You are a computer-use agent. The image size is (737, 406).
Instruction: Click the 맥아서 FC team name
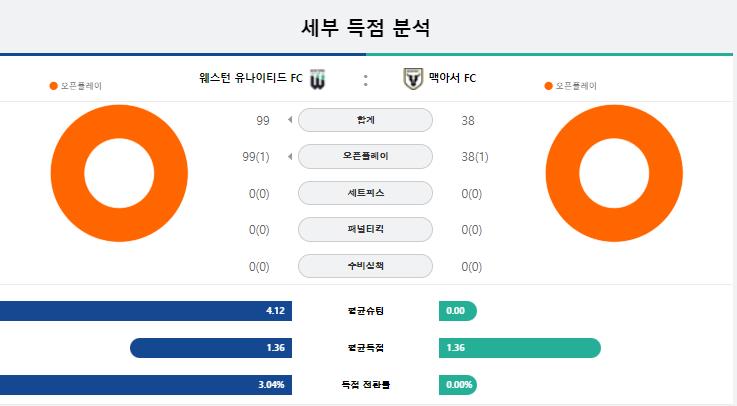(452, 78)
